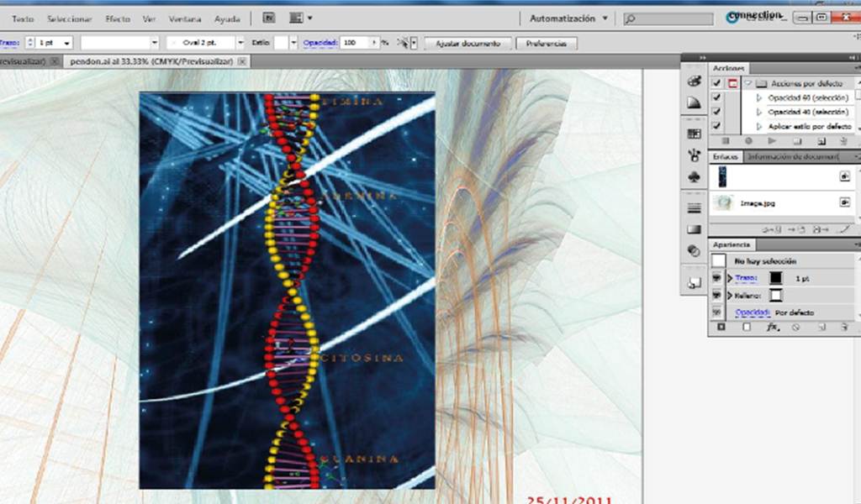Image resolution: width=861 pixels, height=504 pixels.
Task: Open the Stroke panel lines icon
Action: (694, 207)
